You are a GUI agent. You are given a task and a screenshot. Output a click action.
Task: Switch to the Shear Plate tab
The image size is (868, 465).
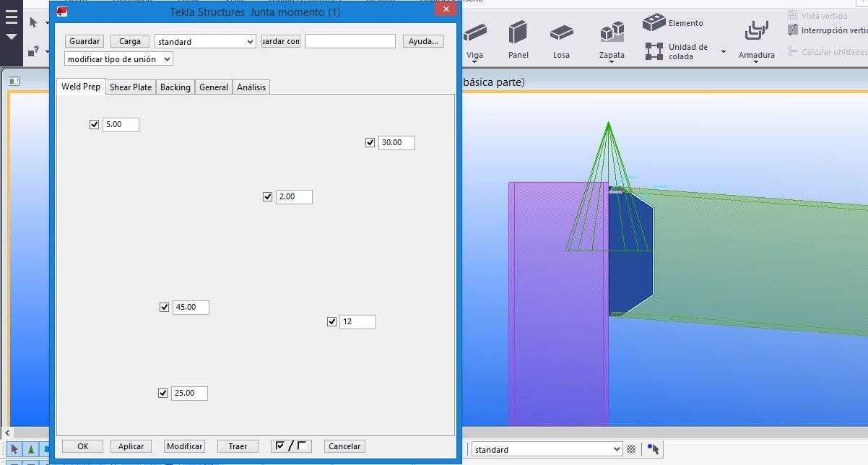click(131, 87)
